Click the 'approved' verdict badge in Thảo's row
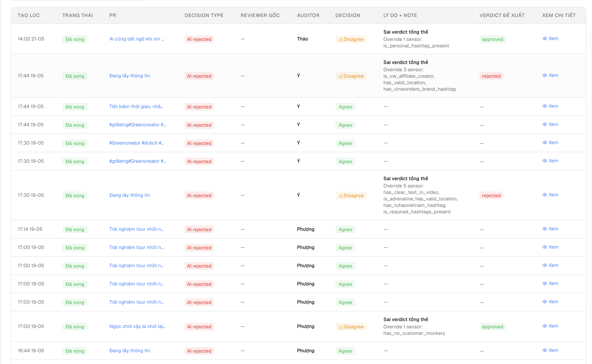Image resolution: width=592 pixels, height=364 pixels. point(492,39)
